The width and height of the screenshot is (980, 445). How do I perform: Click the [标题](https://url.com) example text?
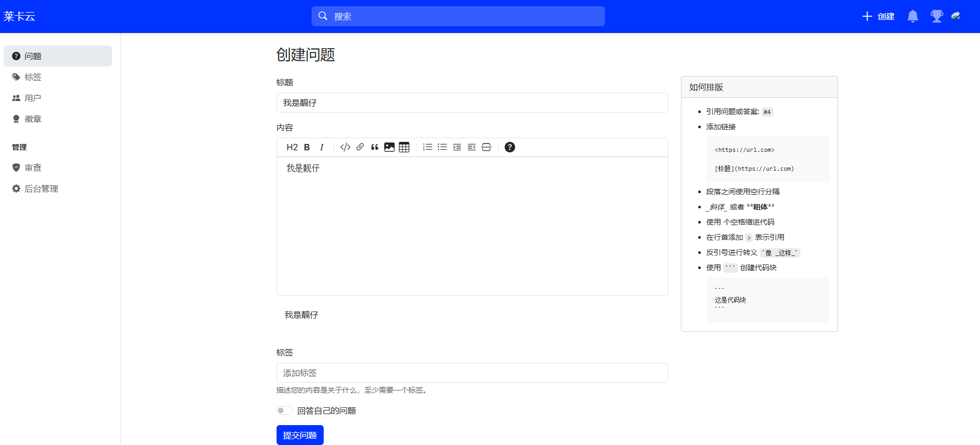click(754, 169)
